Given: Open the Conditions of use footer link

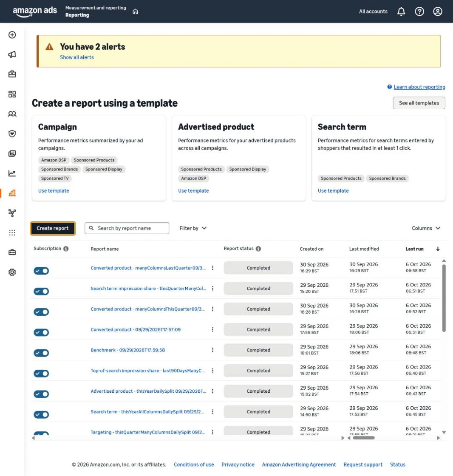Looking at the screenshot, I should pyautogui.click(x=194, y=465).
